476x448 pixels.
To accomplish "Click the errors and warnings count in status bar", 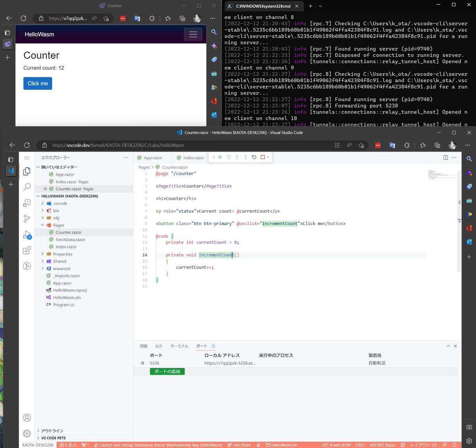I will pos(68,445).
